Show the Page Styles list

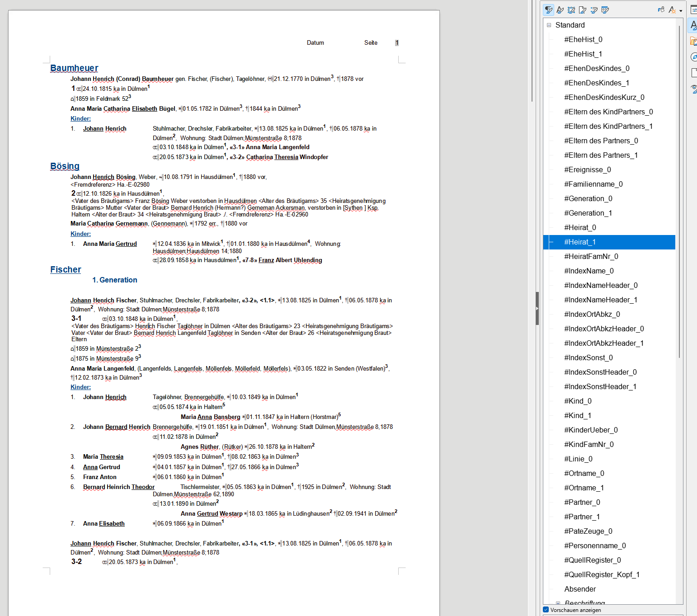coord(583,10)
